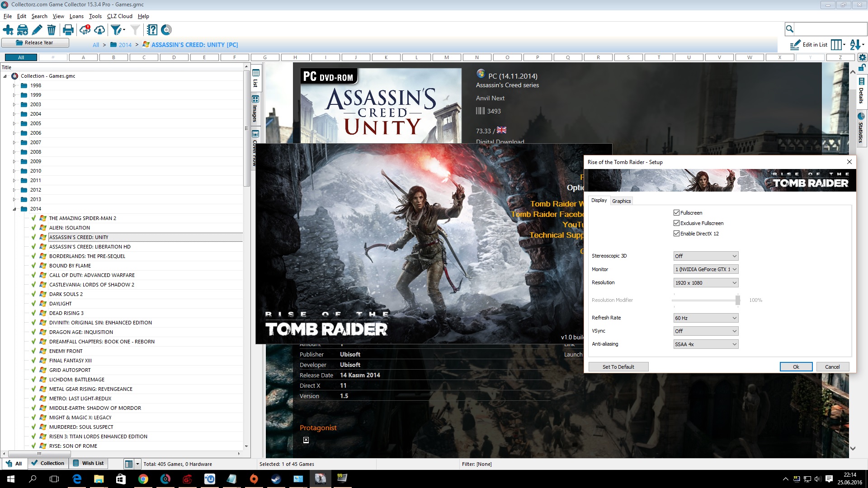
Task: Open Google Chrome from the taskbar
Action: point(143,479)
